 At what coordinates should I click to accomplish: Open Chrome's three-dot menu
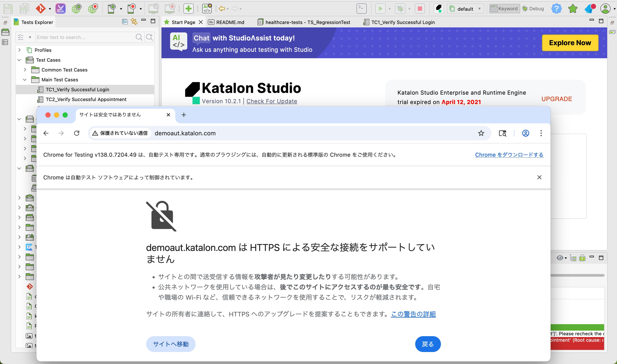click(x=541, y=133)
